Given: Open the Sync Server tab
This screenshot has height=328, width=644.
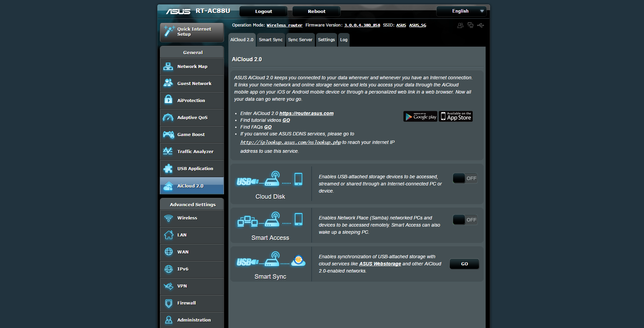Looking at the screenshot, I should (300, 40).
